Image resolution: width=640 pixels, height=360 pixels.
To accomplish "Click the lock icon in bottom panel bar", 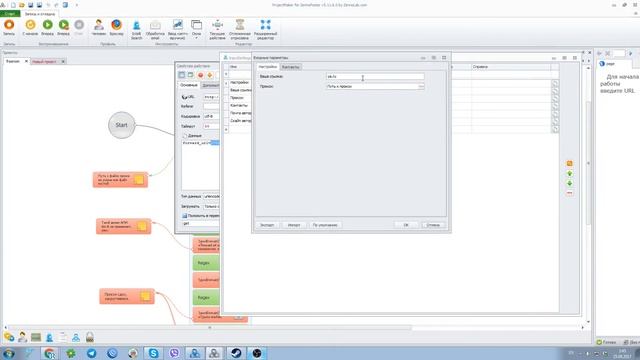I will [x=90, y=337].
